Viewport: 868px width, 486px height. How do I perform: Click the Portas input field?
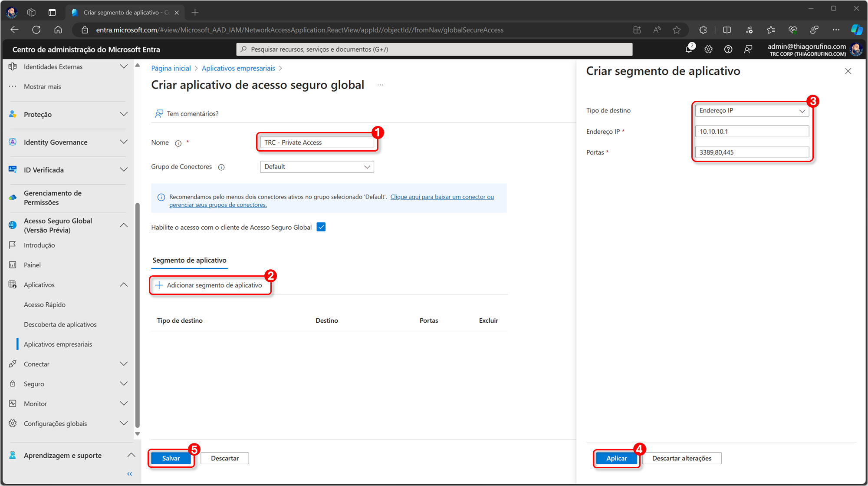tap(752, 152)
